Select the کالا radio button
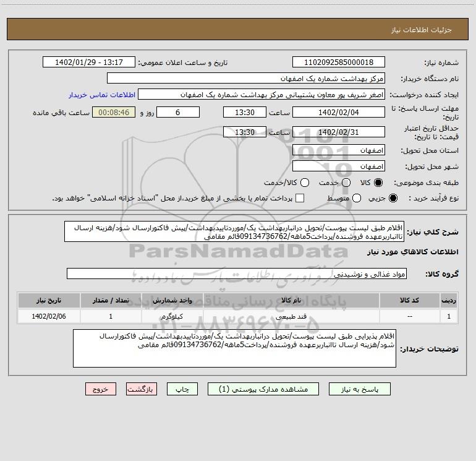The image size is (476, 461). 378,183
